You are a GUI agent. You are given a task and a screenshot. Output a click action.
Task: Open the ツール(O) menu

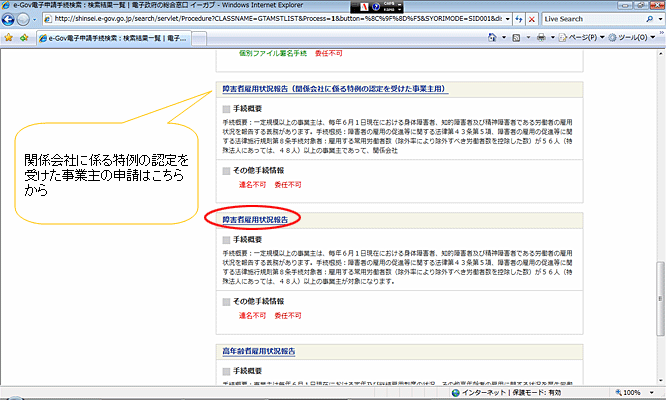tap(632, 38)
